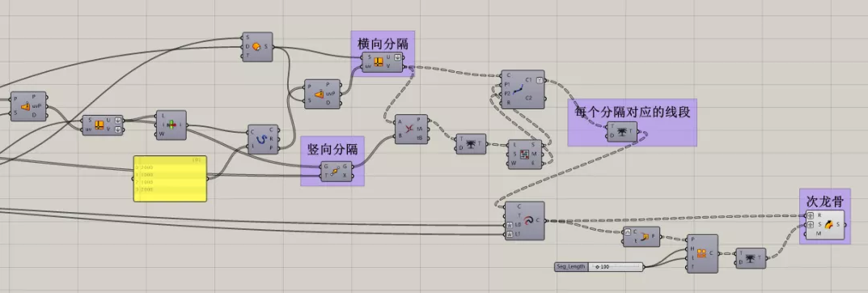
Task: Click the T input of Extend Curve component
Action: (x=519, y=215)
